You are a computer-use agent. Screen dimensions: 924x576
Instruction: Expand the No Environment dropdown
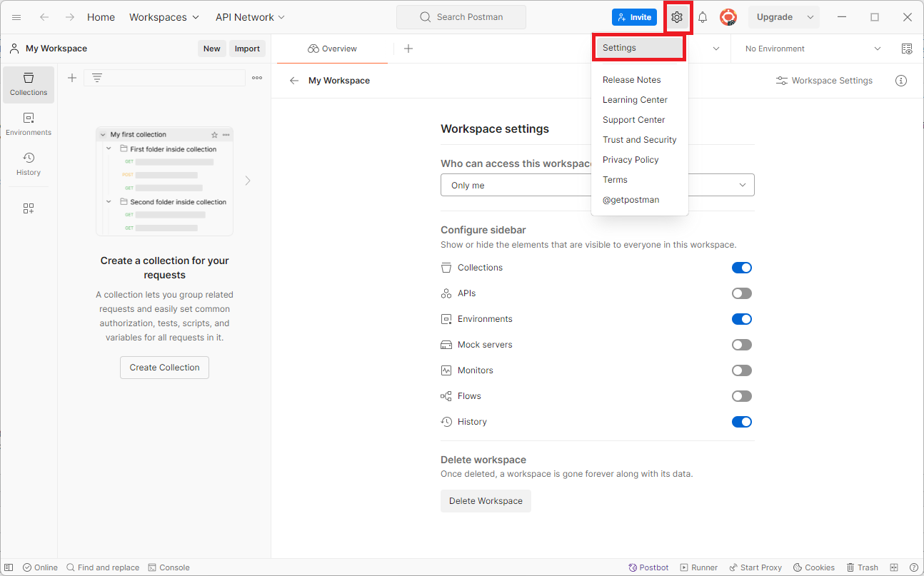813,49
